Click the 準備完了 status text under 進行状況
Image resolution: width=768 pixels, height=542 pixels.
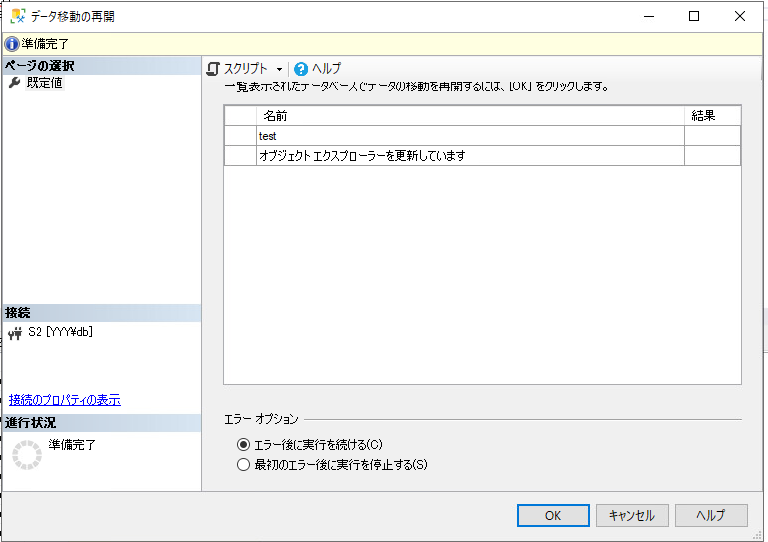[x=72, y=445]
